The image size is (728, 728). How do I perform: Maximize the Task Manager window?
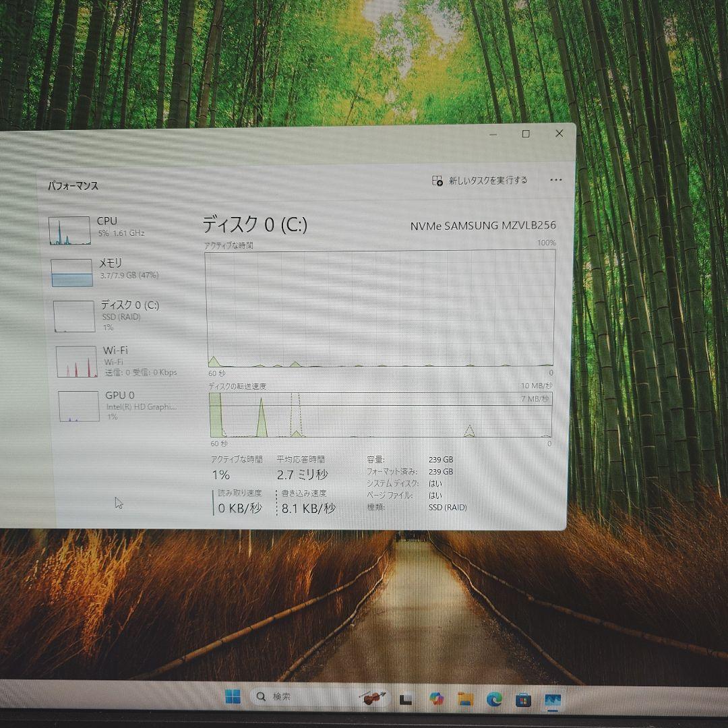point(525,133)
